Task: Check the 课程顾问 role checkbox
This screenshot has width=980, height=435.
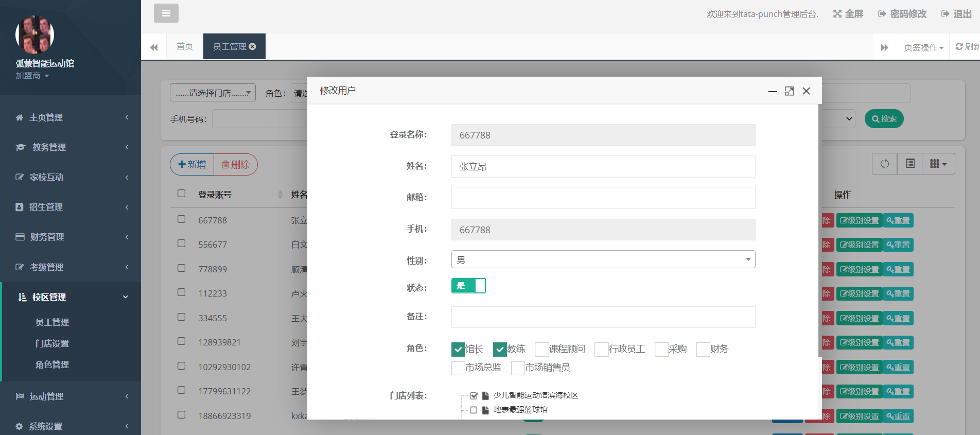Action: click(x=541, y=349)
